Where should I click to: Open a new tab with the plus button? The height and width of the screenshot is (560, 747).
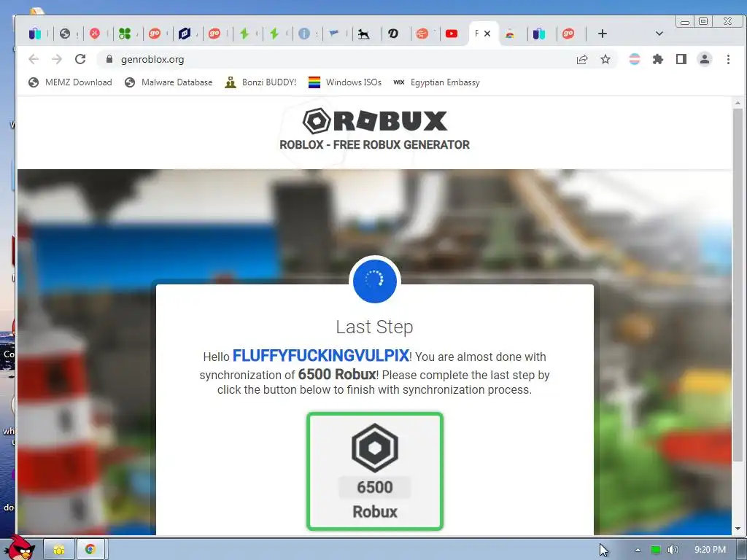602,34
